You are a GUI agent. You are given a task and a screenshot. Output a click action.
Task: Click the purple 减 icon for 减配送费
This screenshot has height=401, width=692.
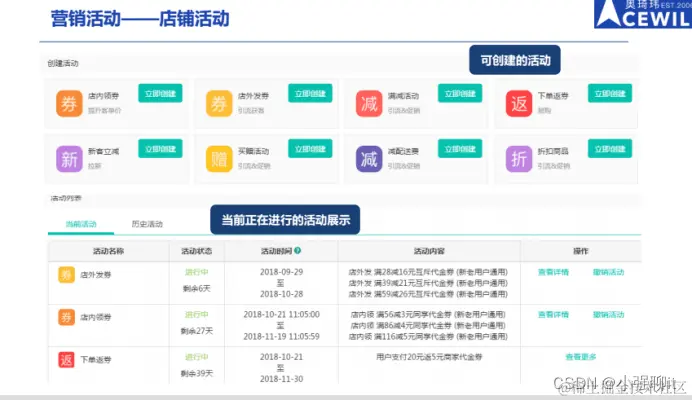click(369, 159)
